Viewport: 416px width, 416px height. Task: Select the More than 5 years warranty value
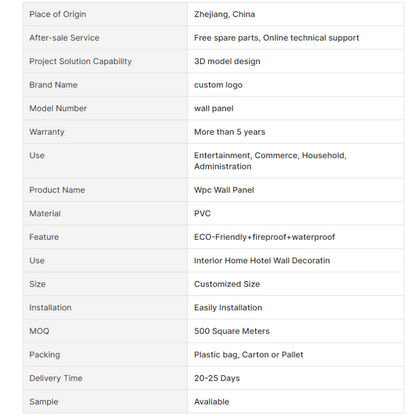tap(230, 132)
